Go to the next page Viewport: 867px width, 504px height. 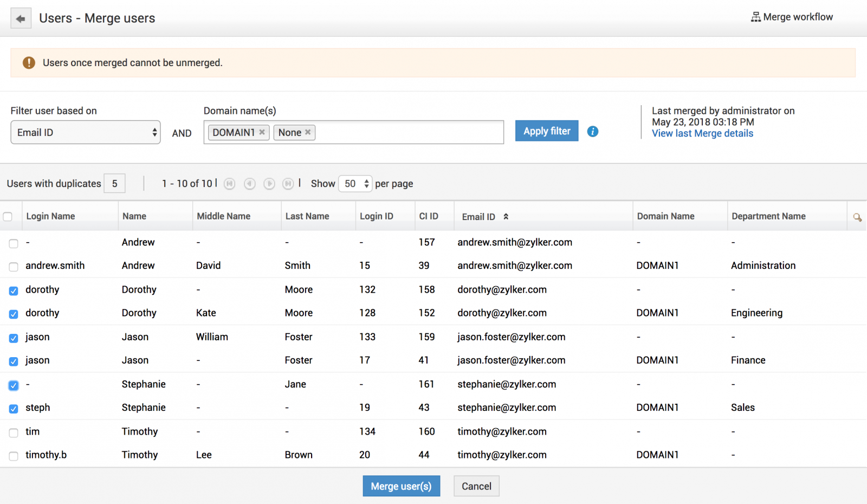pos(269,184)
